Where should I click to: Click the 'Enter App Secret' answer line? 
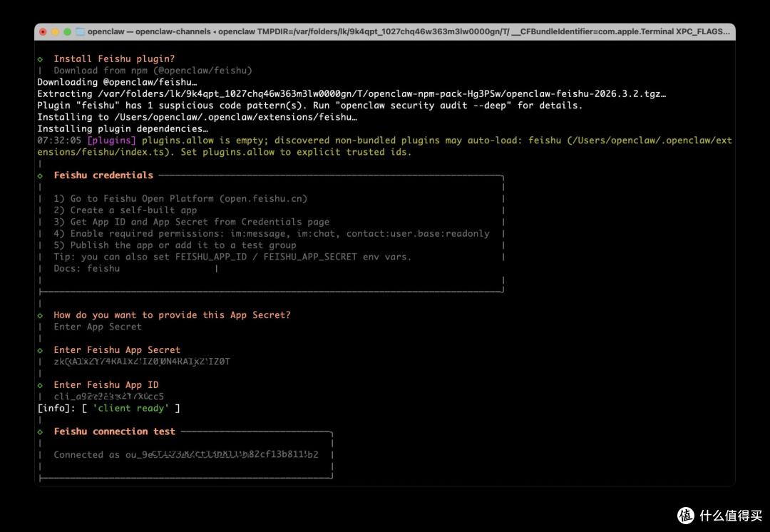[98, 327]
